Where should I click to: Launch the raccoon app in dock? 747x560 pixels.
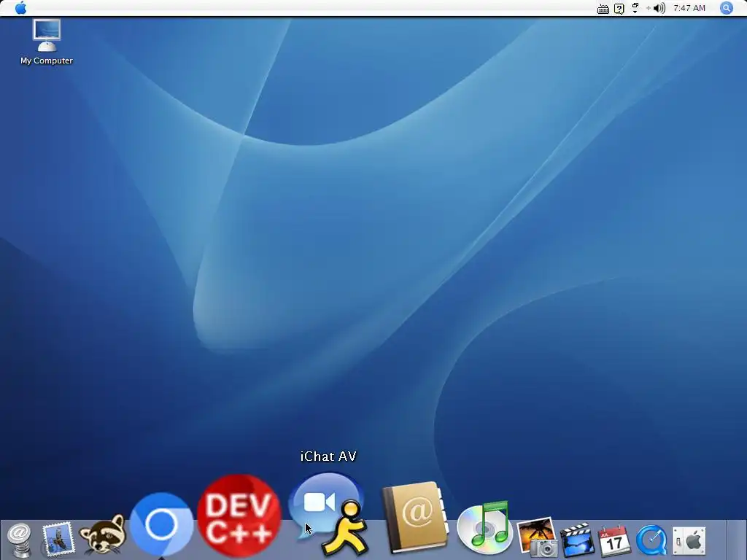click(x=102, y=536)
